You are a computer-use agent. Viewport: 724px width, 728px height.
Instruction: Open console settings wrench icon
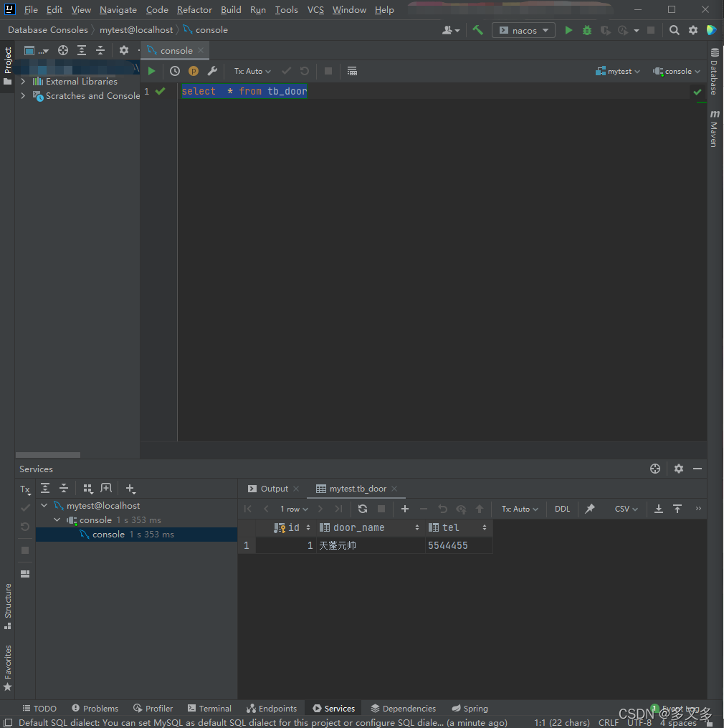click(x=212, y=71)
